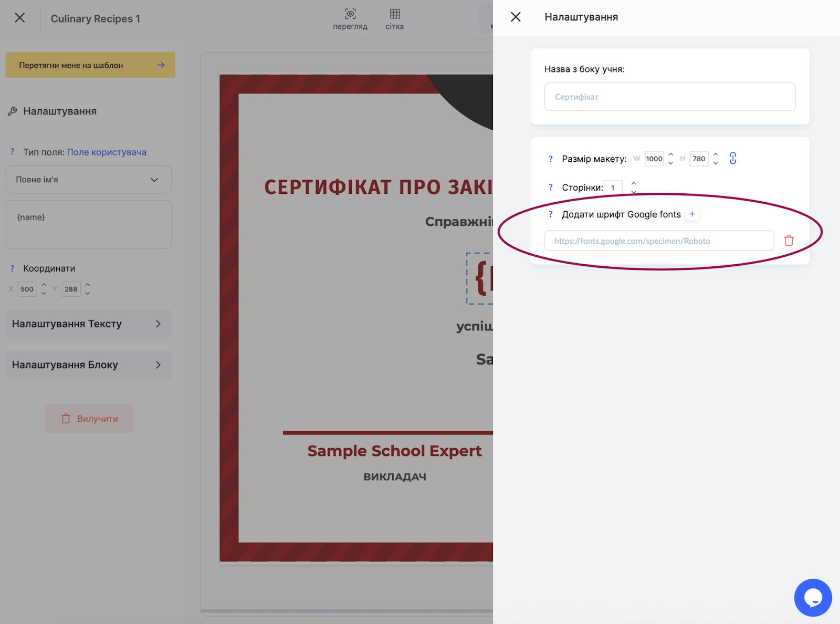
Task: Click help icon next to Розмір макету
Action: [x=550, y=159]
